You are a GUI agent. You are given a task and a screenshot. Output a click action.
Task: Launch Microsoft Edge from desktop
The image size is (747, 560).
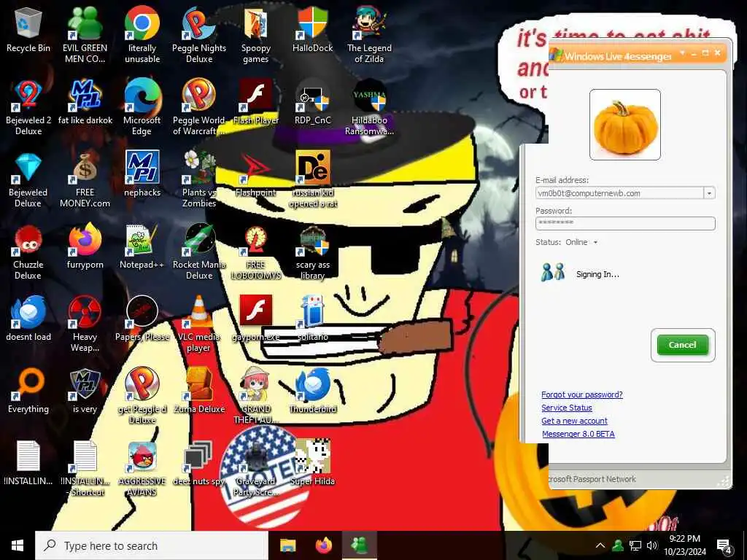[142, 106]
